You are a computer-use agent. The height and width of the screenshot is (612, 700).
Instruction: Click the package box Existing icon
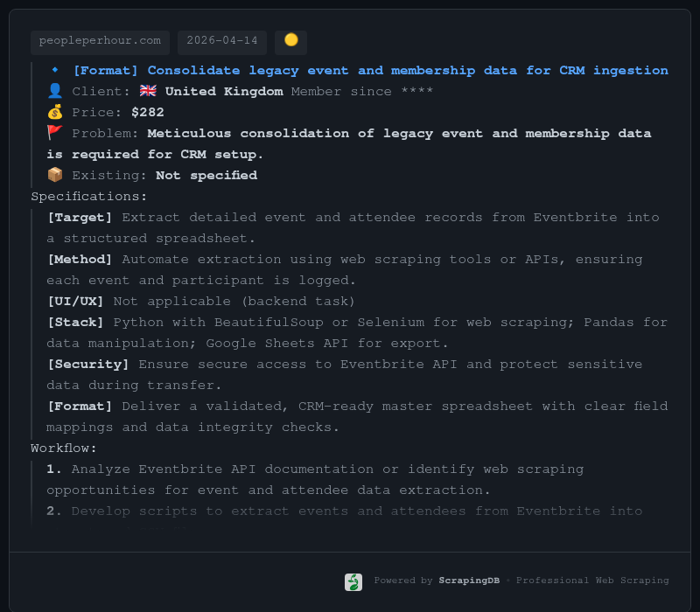[55, 175]
